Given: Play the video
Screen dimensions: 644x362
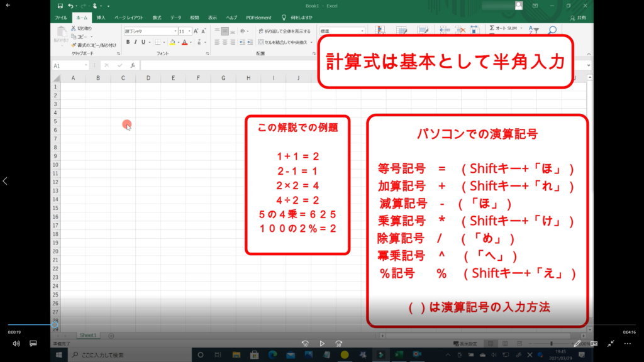Looking at the screenshot, I should click(x=322, y=344).
